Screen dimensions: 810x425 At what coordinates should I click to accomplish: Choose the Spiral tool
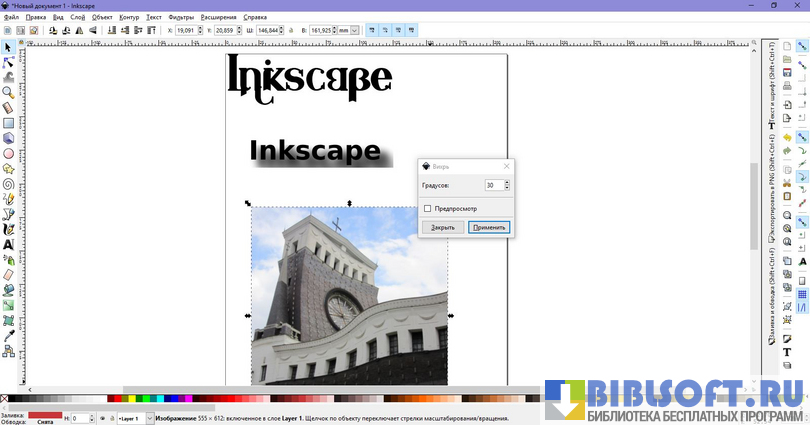point(8,184)
